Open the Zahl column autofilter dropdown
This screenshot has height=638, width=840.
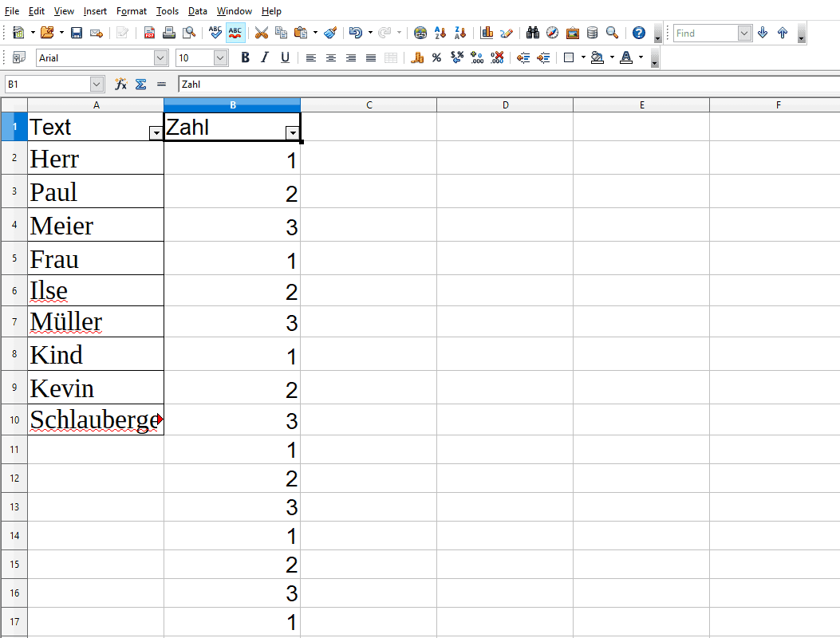pyautogui.click(x=293, y=133)
